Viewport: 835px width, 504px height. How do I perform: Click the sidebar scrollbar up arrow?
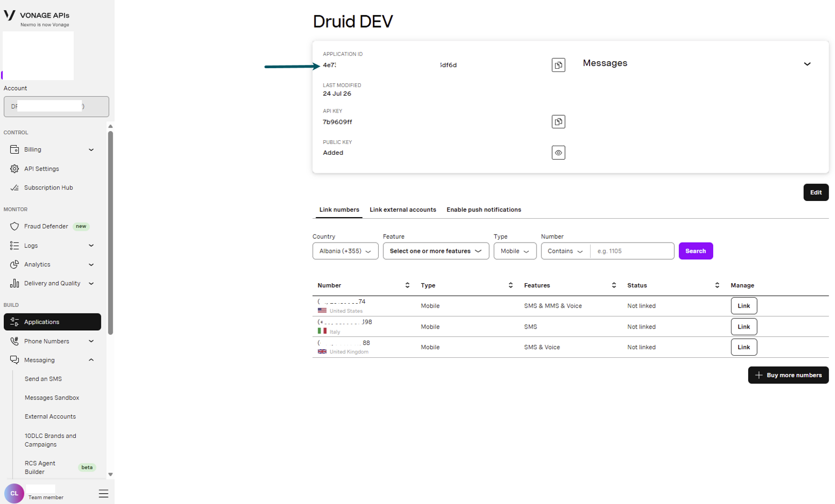click(111, 127)
